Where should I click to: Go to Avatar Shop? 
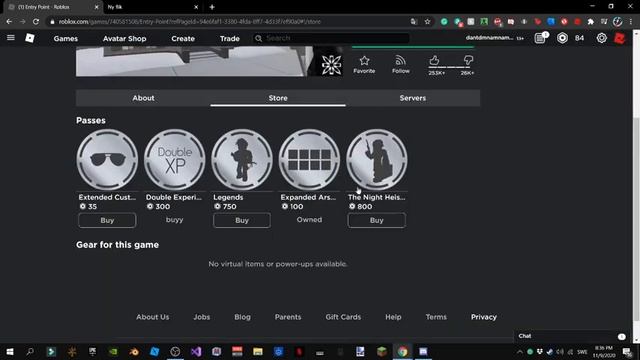pyautogui.click(x=124, y=38)
